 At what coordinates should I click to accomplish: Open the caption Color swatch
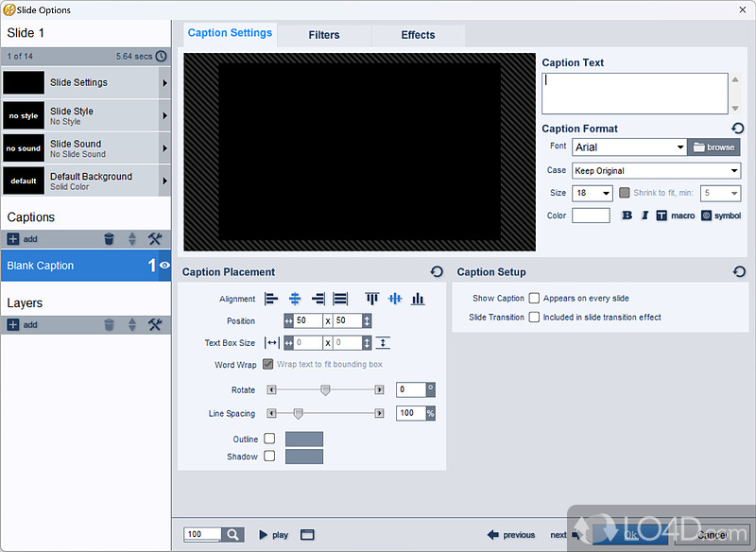coord(591,216)
